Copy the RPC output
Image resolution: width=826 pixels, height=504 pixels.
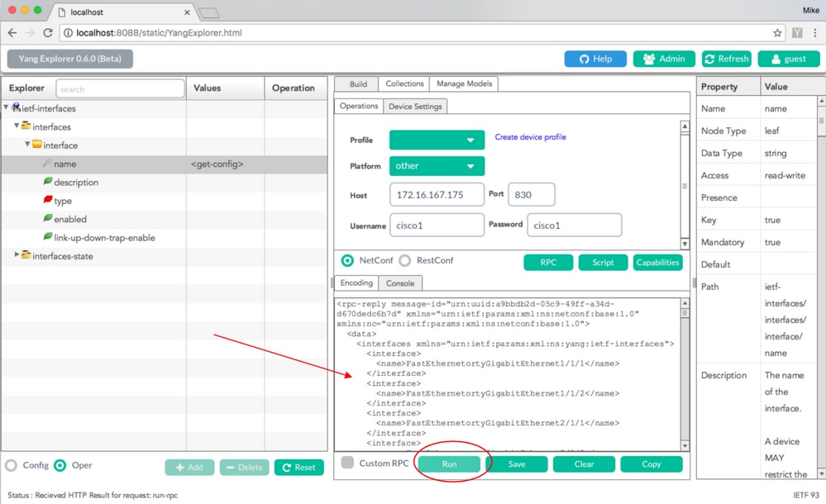(x=651, y=464)
